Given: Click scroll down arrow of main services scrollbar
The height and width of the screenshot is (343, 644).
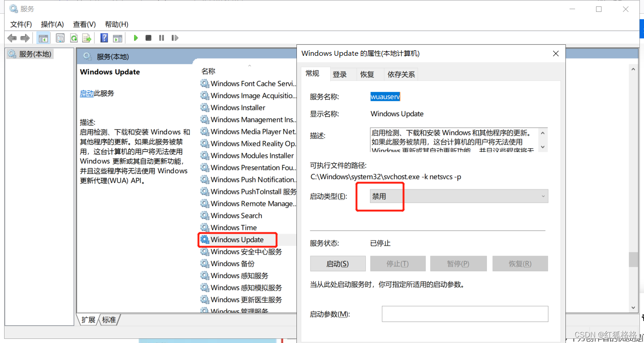Looking at the screenshot, I should [x=633, y=308].
